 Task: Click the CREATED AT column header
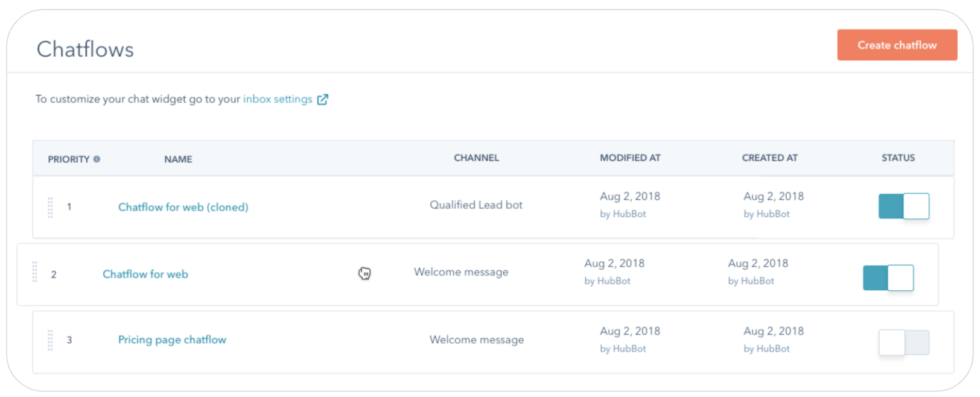click(x=769, y=158)
